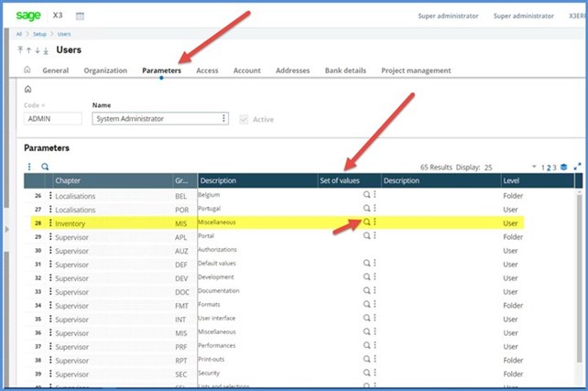Click the magnifier in the Belgium row
The image size is (588, 391).
point(366,195)
